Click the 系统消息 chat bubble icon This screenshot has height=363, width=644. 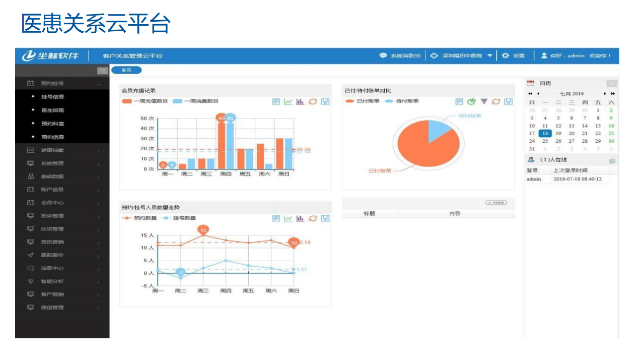pyautogui.click(x=383, y=55)
